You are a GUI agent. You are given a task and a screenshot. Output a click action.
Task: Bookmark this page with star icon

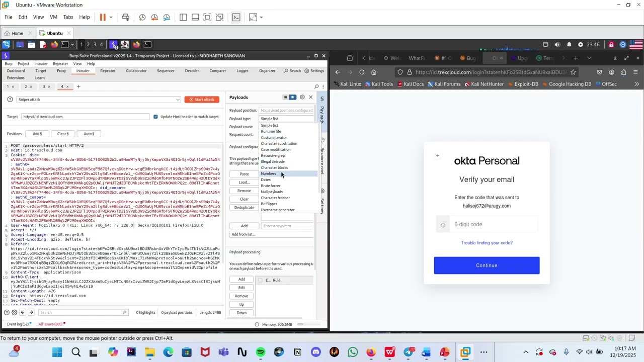point(573,72)
